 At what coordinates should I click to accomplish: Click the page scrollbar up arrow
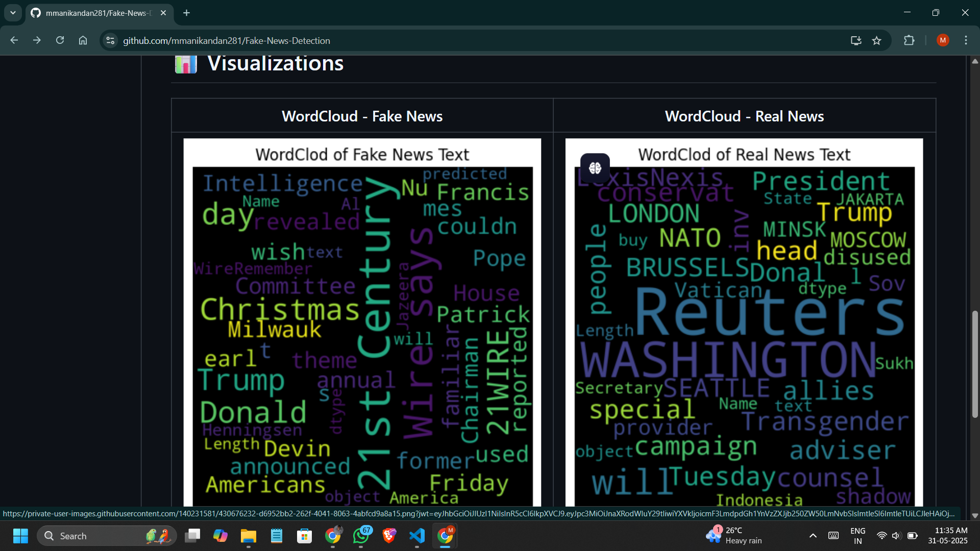point(975,61)
